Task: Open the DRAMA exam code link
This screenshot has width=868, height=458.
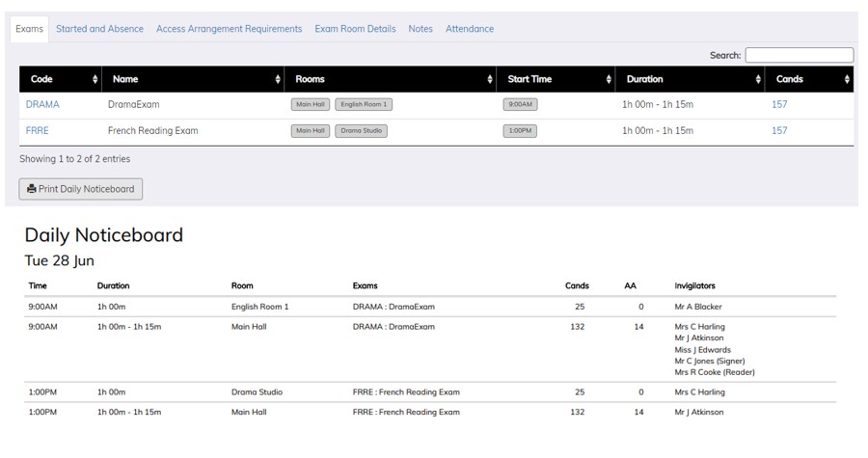Action: (x=42, y=104)
